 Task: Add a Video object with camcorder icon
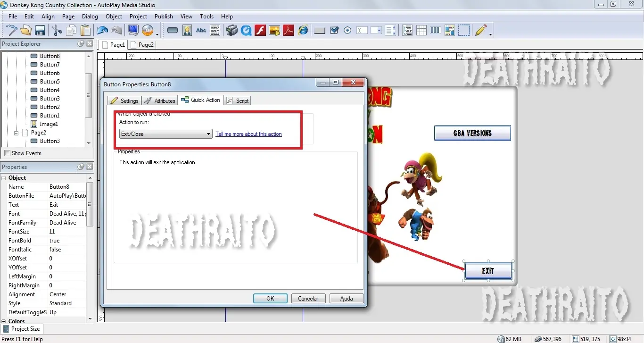click(231, 30)
